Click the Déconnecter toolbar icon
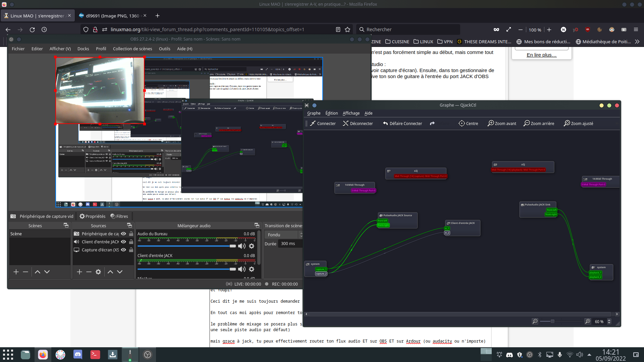644x362 pixels. pos(358,123)
